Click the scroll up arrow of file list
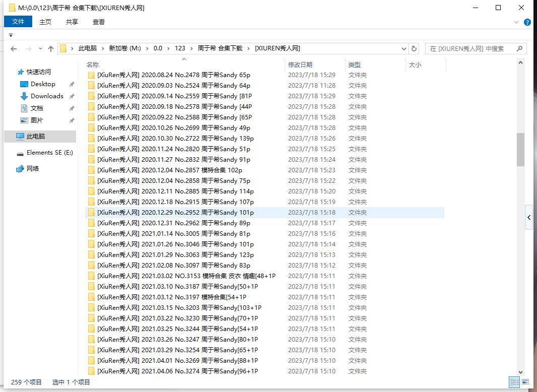 [520, 62]
